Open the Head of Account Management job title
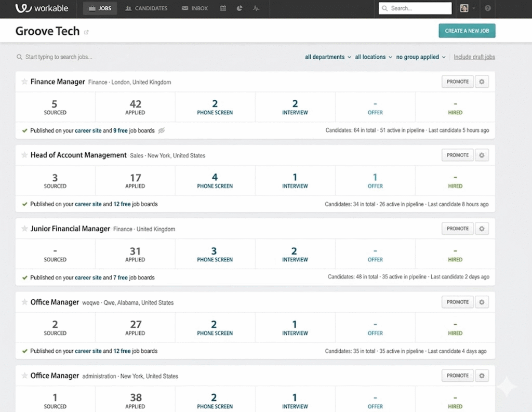The image size is (532, 412). tap(78, 155)
